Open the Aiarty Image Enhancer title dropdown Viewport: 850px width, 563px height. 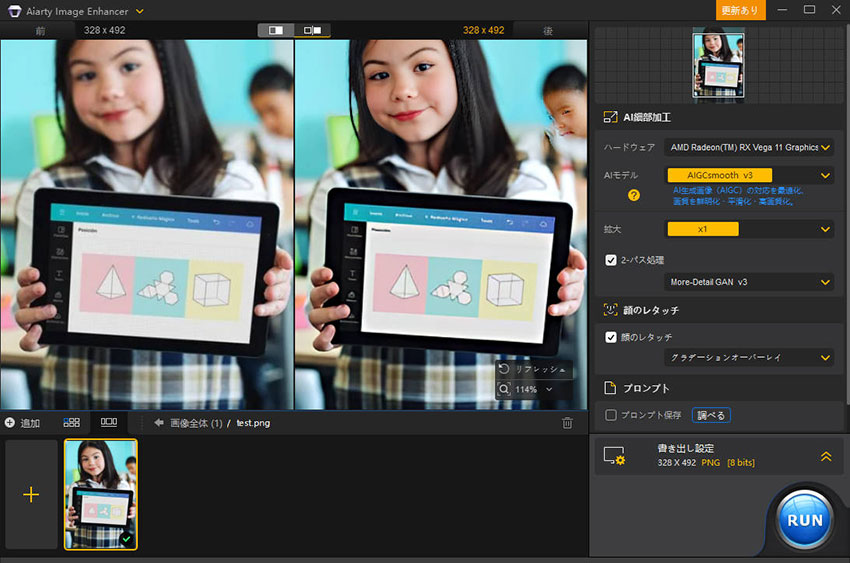pyautogui.click(x=139, y=11)
